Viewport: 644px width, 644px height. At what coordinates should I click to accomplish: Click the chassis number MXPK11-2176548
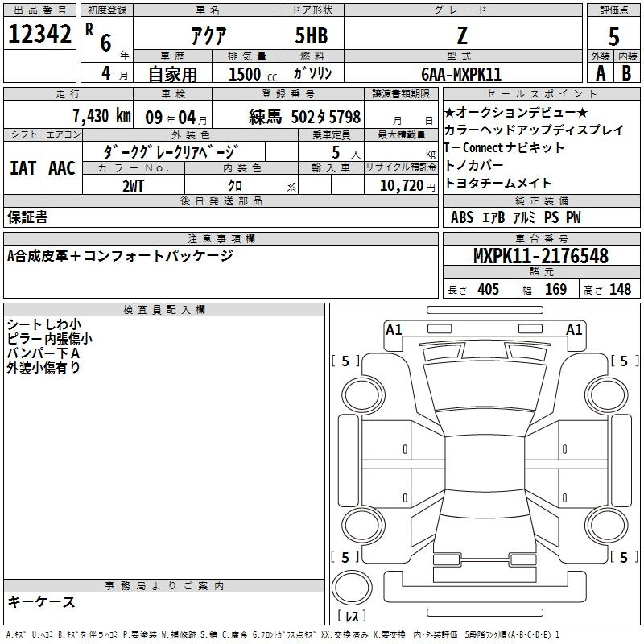(x=540, y=257)
